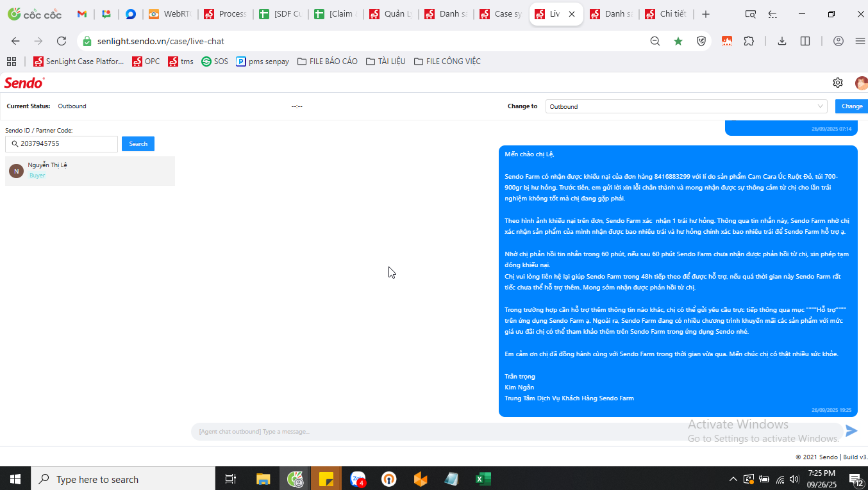Click the chat message timestamp 26/09/2025 19:25
The image size is (868, 490).
[x=831, y=410]
